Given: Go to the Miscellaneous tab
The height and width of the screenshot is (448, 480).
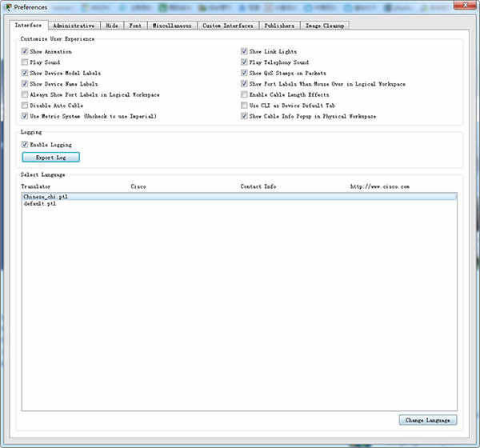Looking at the screenshot, I should 172,26.
